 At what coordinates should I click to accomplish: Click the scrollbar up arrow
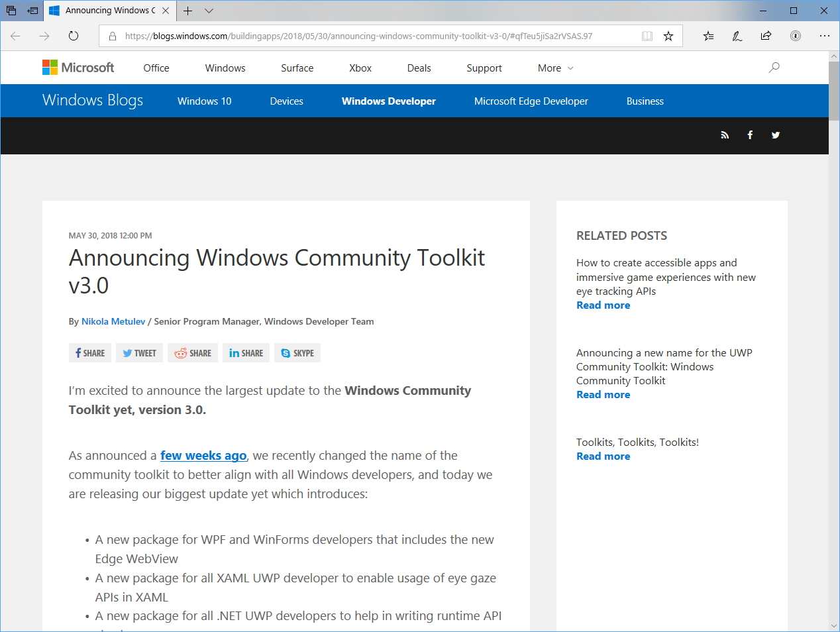pyautogui.click(x=834, y=56)
